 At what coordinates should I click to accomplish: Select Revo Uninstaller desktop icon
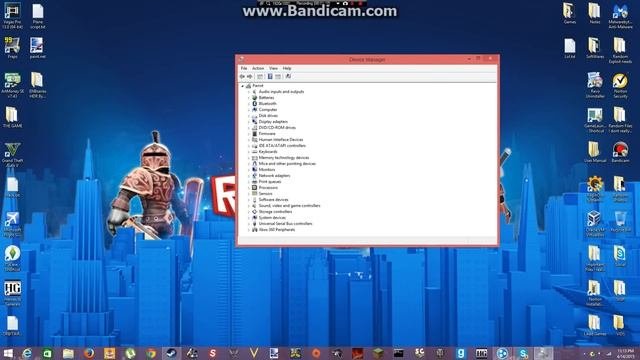coord(595,85)
